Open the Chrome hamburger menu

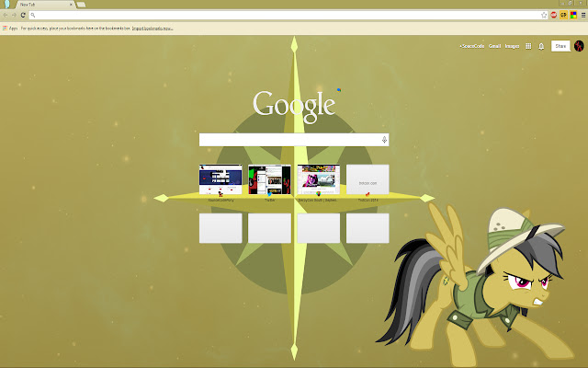pos(583,15)
